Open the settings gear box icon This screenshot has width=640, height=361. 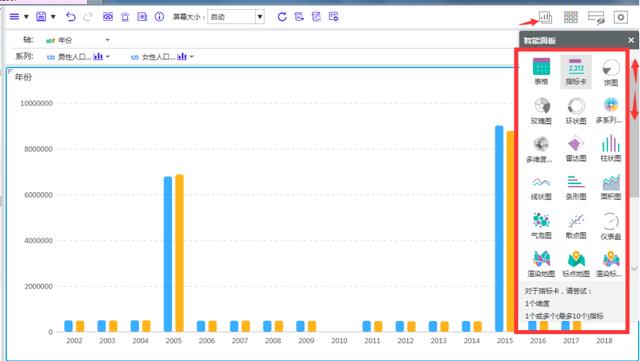[x=621, y=17]
